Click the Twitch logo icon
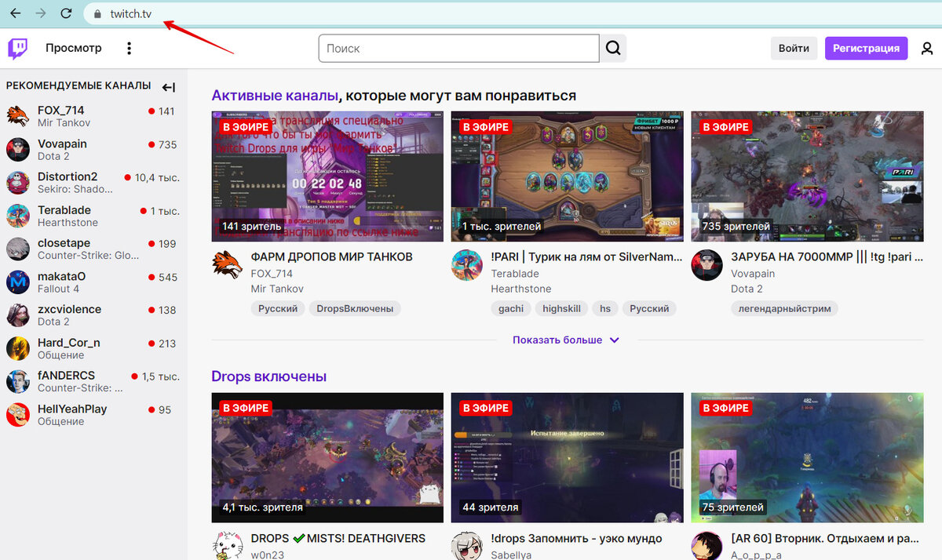This screenshot has height=560, width=942. coord(17,49)
